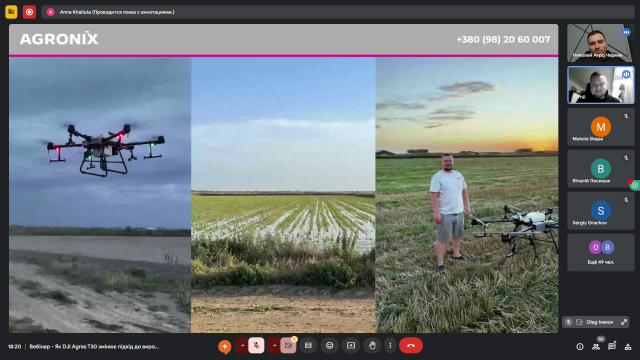640x360 pixels.
Task: Select the tile with B avatar
Action: 601,169
